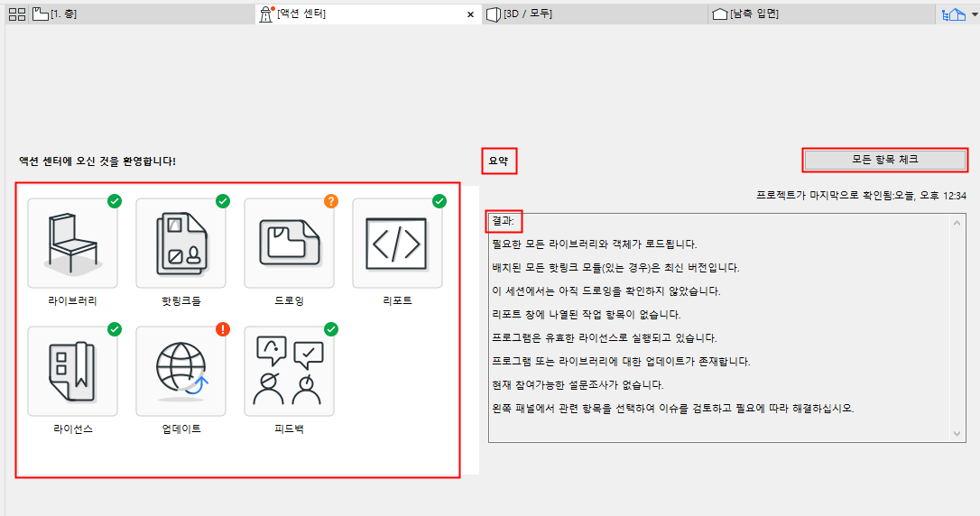Open tab list dropdown arrow at far right
This screenshot has width=980, height=516.
[975, 14]
